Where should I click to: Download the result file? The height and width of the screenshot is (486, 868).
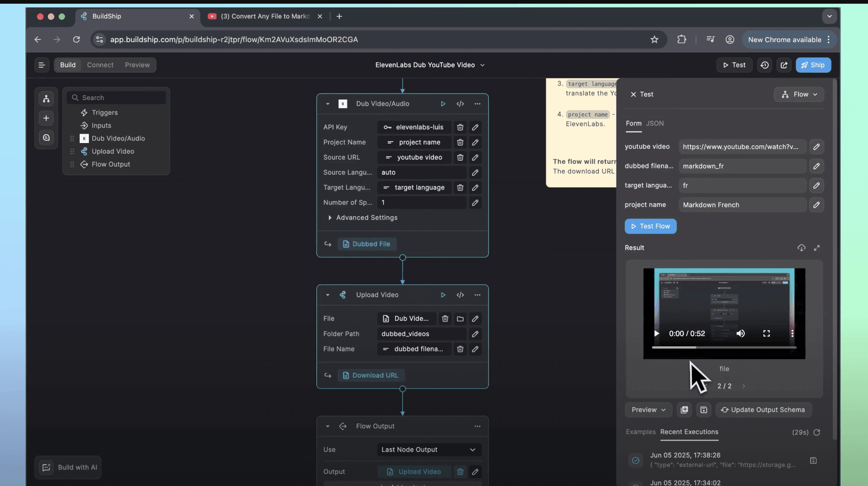(801, 248)
